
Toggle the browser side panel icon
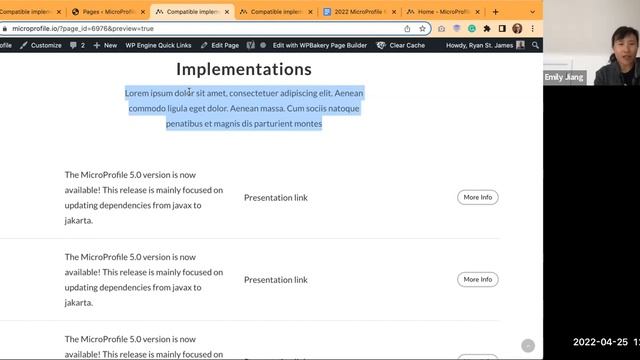click(x=502, y=29)
